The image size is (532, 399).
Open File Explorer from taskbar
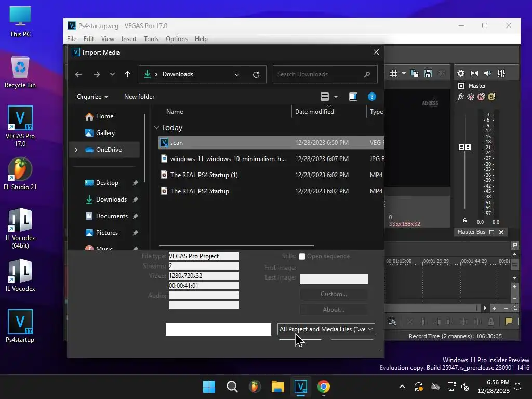[278, 387]
